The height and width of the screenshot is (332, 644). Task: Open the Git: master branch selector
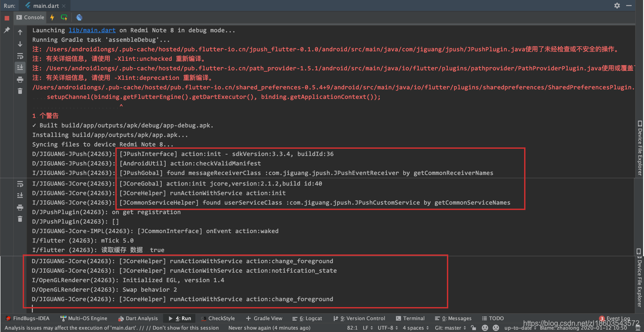[449, 327]
